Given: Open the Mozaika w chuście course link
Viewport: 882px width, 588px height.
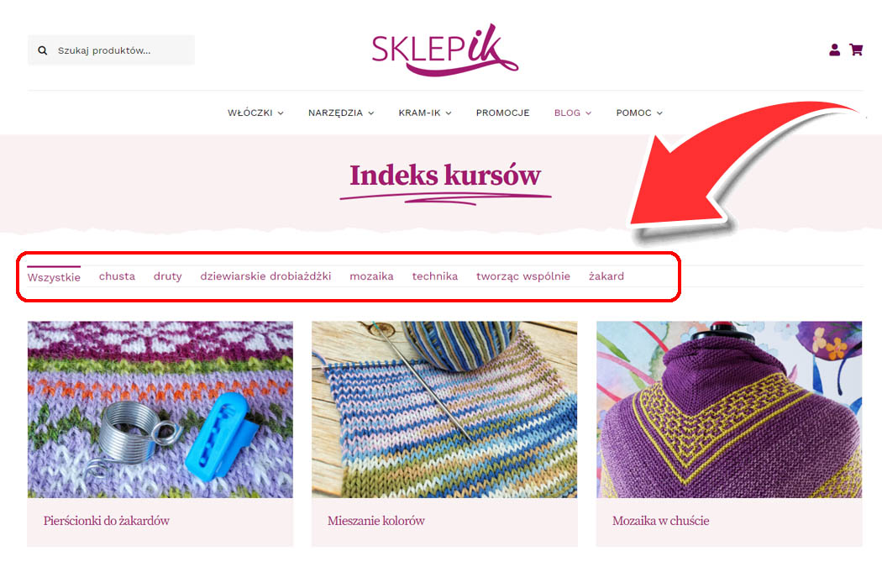Looking at the screenshot, I should tap(660, 521).
